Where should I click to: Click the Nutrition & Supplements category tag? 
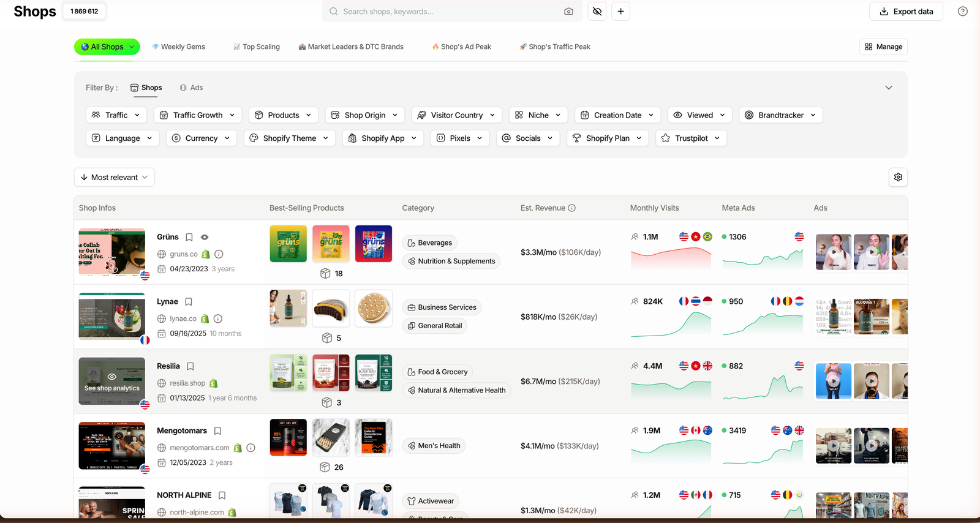coord(451,261)
